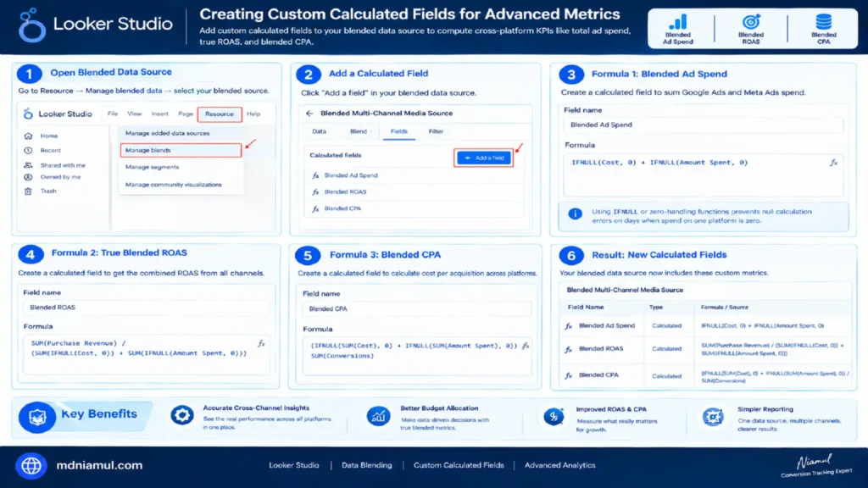Open the Insert menu
868x488 pixels.
click(x=160, y=114)
